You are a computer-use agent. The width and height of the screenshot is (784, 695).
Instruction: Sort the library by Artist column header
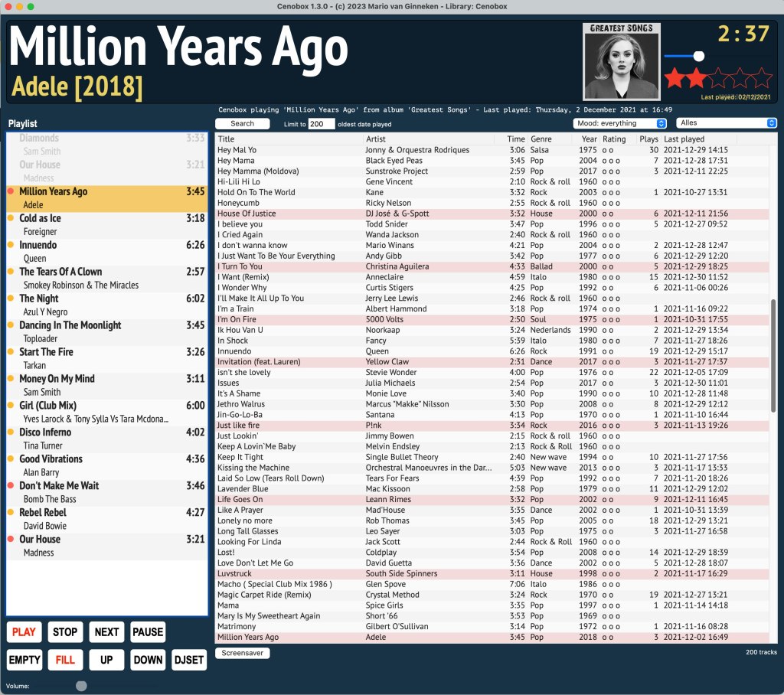376,139
